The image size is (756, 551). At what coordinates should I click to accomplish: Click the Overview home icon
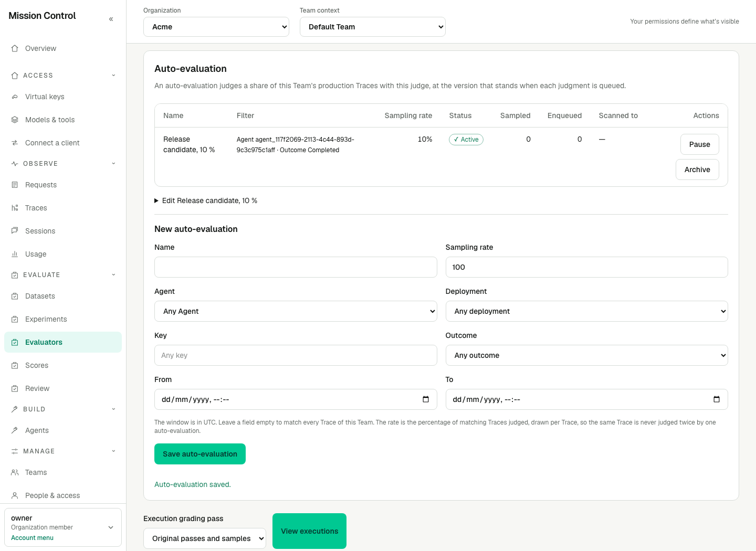pyautogui.click(x=15, y=48)
